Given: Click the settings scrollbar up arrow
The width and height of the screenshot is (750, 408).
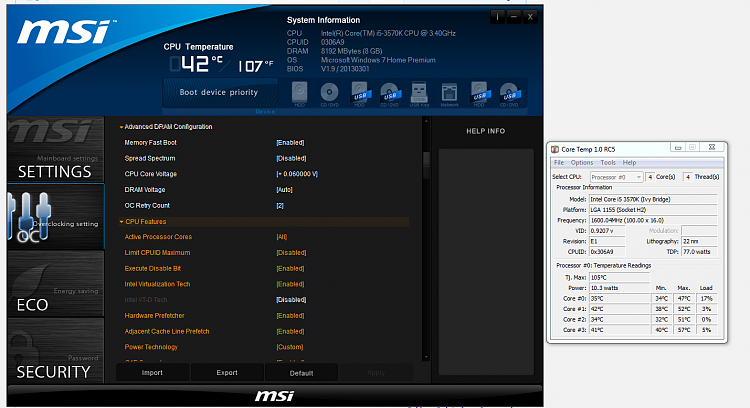Looking at the screenshot, I should click(426, 121).
